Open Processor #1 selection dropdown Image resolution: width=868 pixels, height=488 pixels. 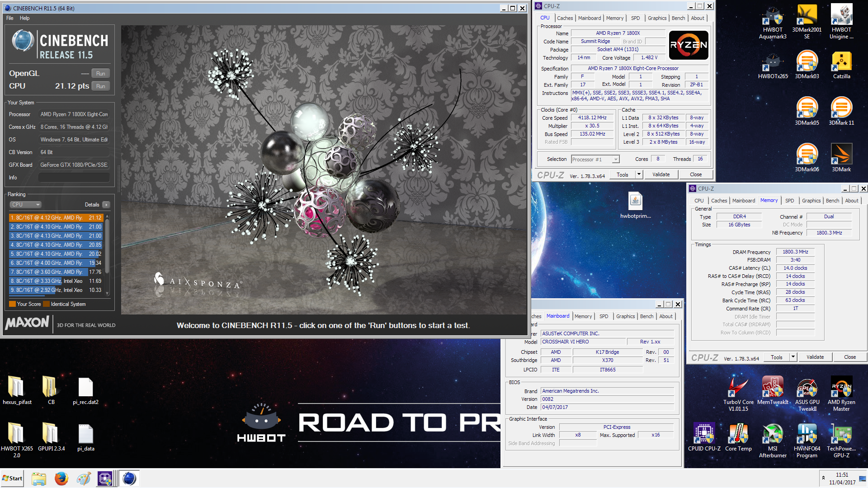point(595,160)
